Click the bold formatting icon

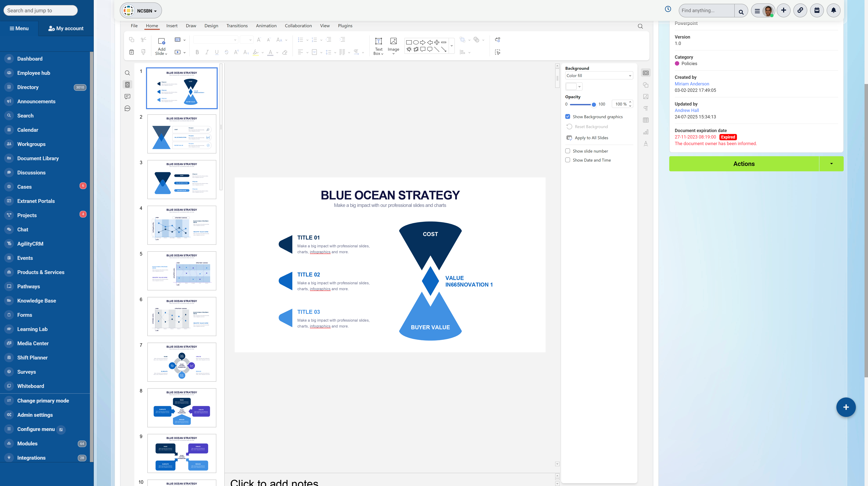[x=197, y=52]
